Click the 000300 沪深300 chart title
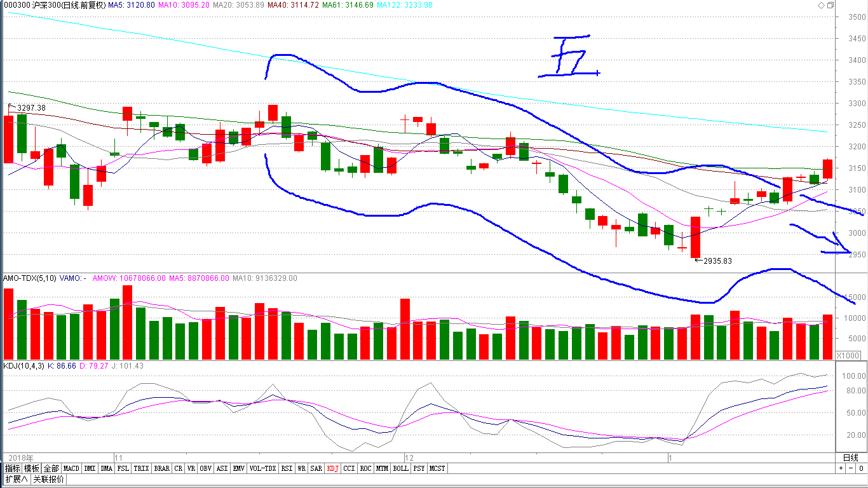868x488 pixels. (x=53, y=5)
